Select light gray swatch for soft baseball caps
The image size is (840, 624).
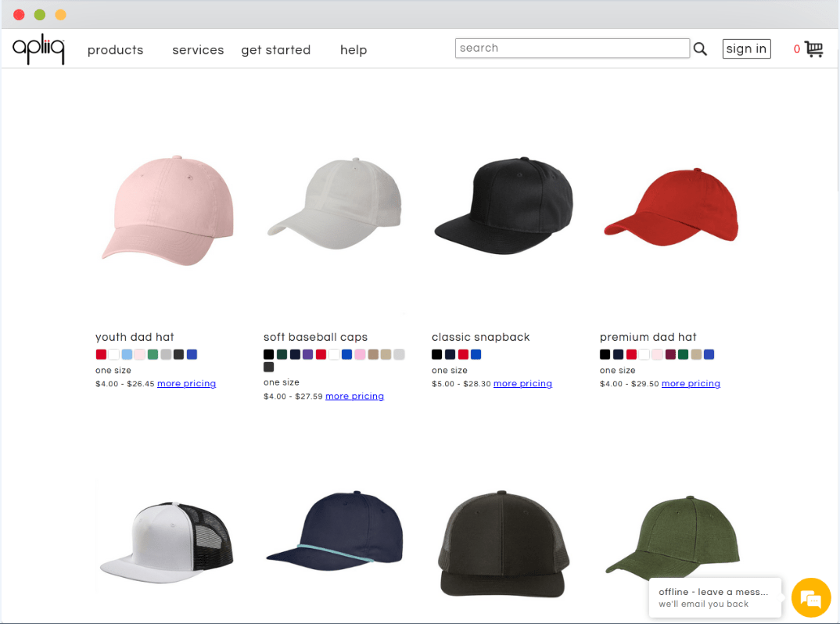(x=399, y=354)
